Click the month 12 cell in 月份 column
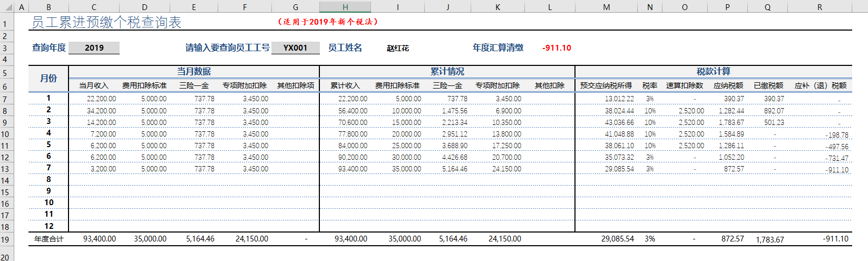This screenshot has height=261, width=868. [48, 226]
